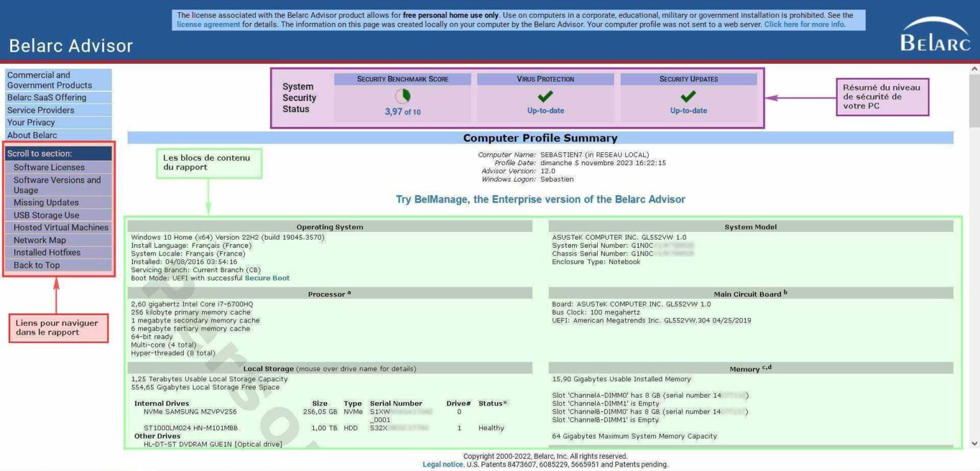Click the green Security Updates checkmark
Image resolution: width=980 pixels, height=471 pixels.
tap(688, 96)
